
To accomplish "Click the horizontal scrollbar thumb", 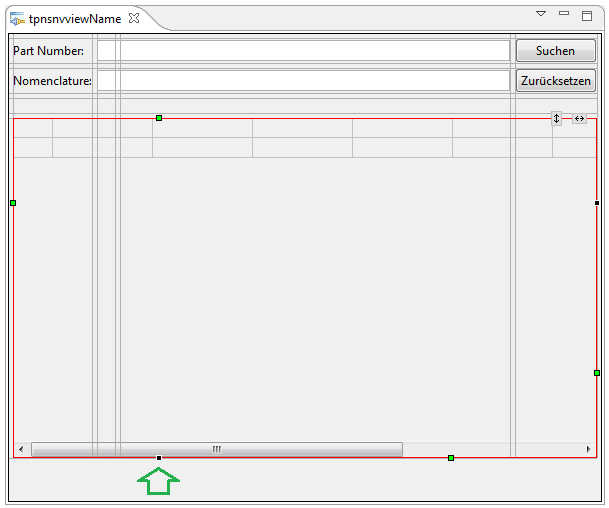I will point(217,449).
